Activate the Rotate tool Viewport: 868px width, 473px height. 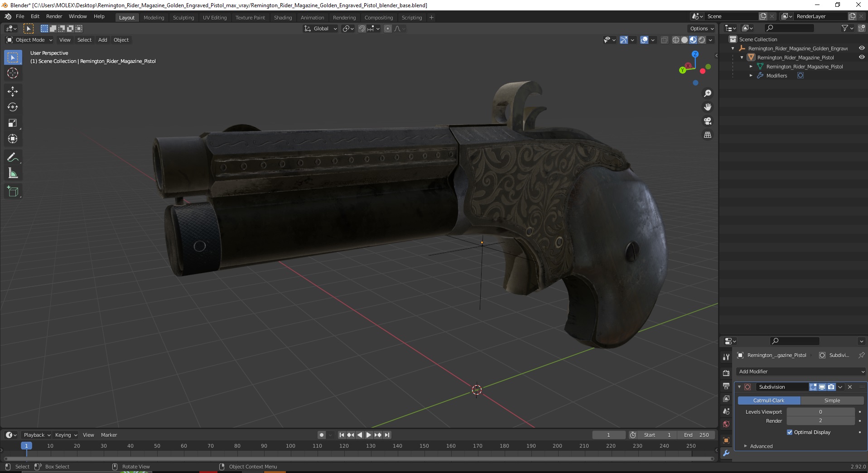pos(13,107)
